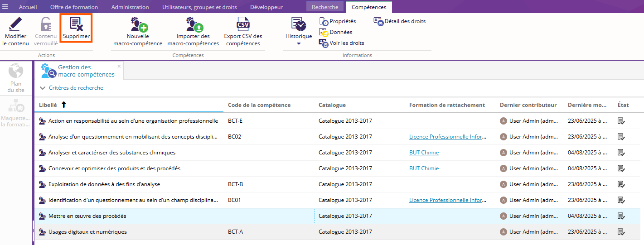
Task: Open the hamburger main menu
Action: point(5,7)
